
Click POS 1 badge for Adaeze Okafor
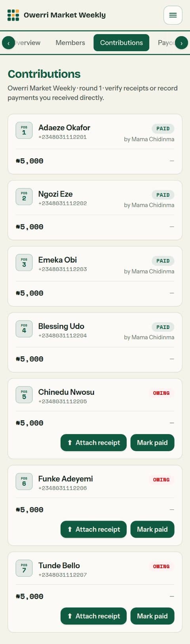24,131
